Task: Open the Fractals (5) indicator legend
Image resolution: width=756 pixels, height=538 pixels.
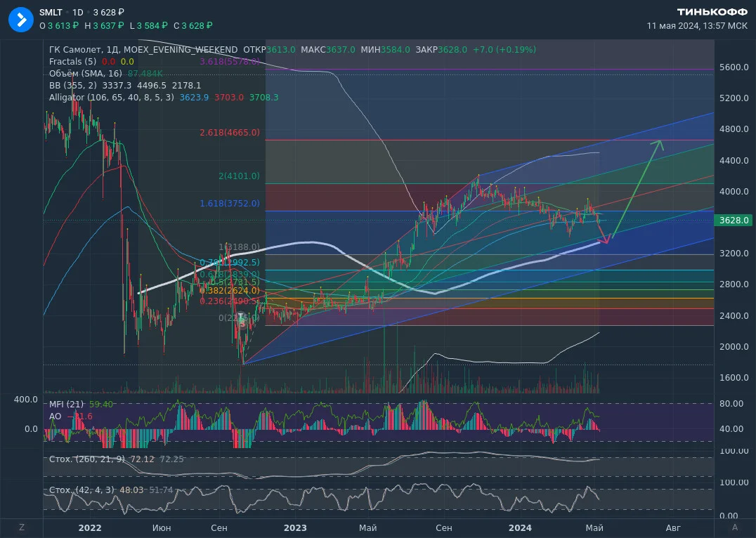Action: (73, 62)
